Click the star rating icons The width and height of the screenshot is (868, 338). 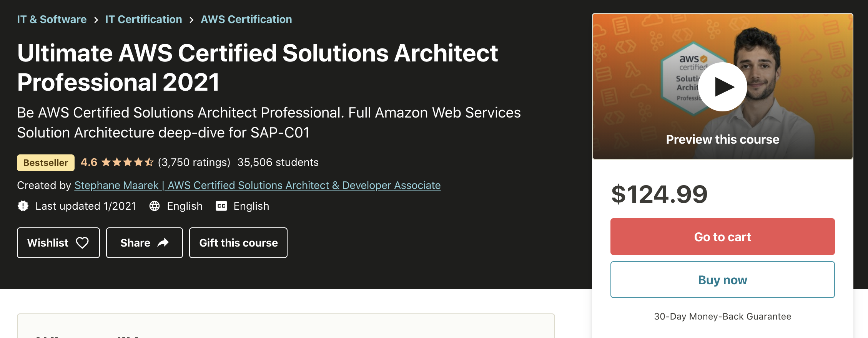point(128,162)
